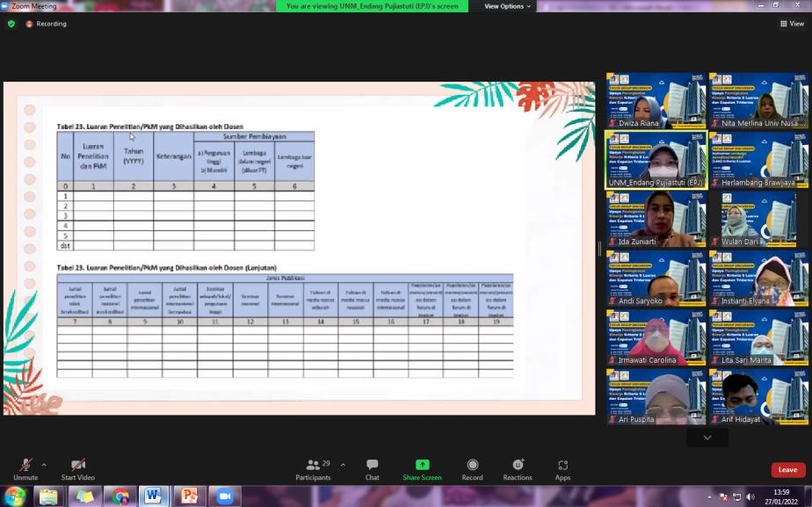
Task: Click the Recording indicator label
Action: coord(51,24)
